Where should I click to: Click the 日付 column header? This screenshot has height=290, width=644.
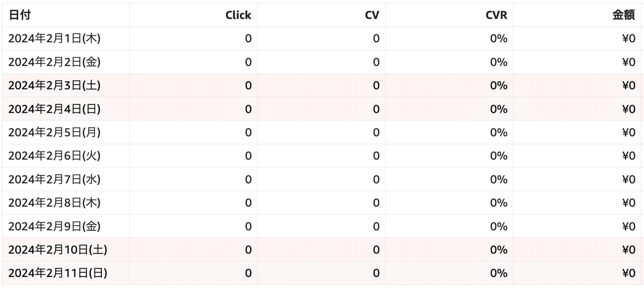coord(19,15)
